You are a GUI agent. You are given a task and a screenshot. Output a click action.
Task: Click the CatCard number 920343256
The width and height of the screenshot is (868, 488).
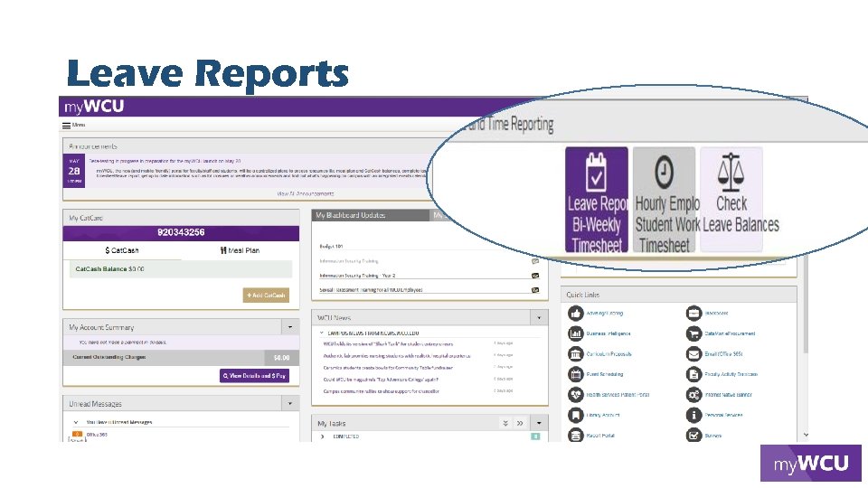181,232
